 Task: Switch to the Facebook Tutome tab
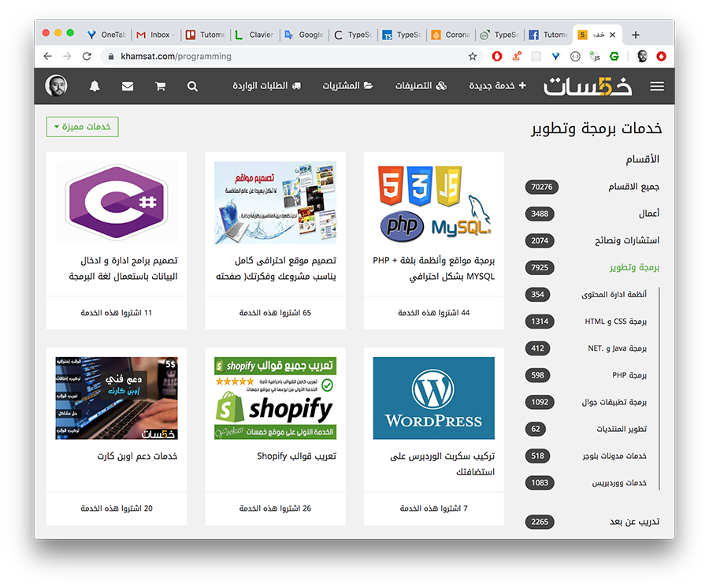pyautogui.click(x=548, y=35)
